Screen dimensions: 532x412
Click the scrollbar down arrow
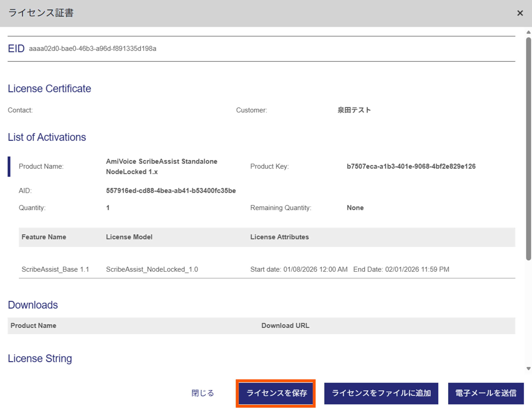click(x=528, y=368)
